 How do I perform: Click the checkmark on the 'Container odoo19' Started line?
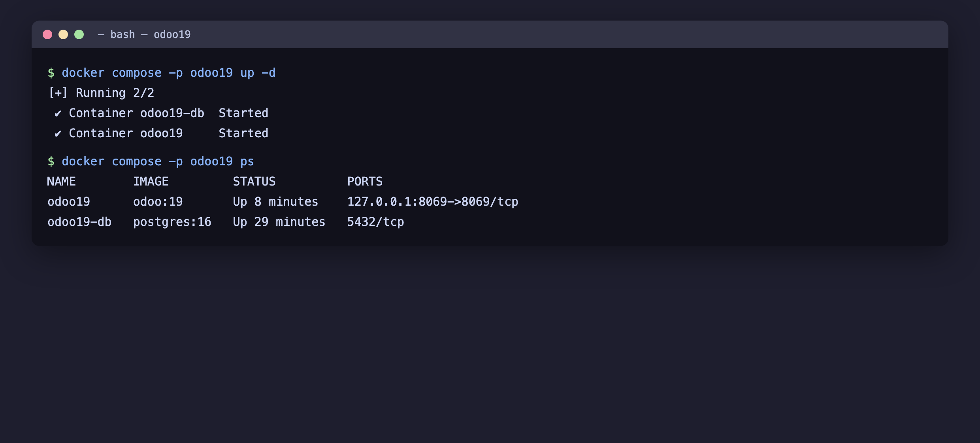pyautogui.click(x=58, y=134)
